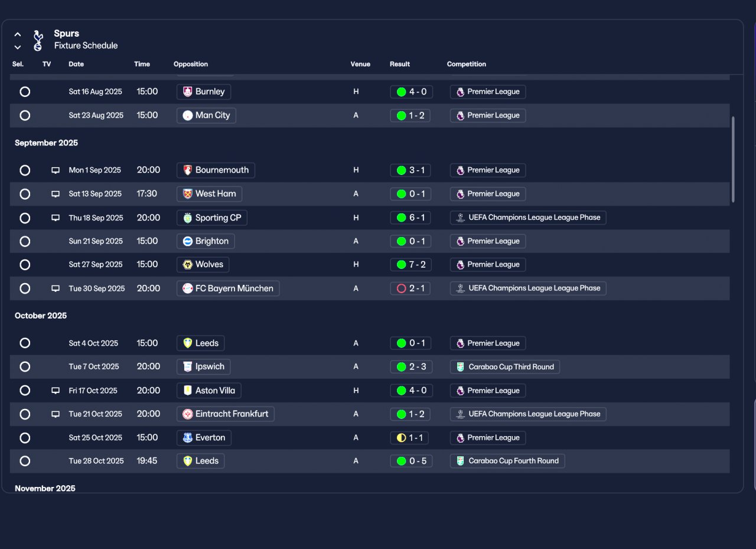This screenshot has width=756, height=549.
Task: Open the Leeds club button for 4 Oct
Action: (200, 343)
